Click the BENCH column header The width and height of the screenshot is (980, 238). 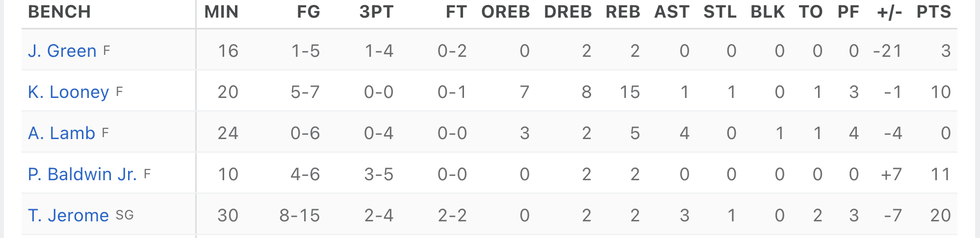tap(59, 12)
